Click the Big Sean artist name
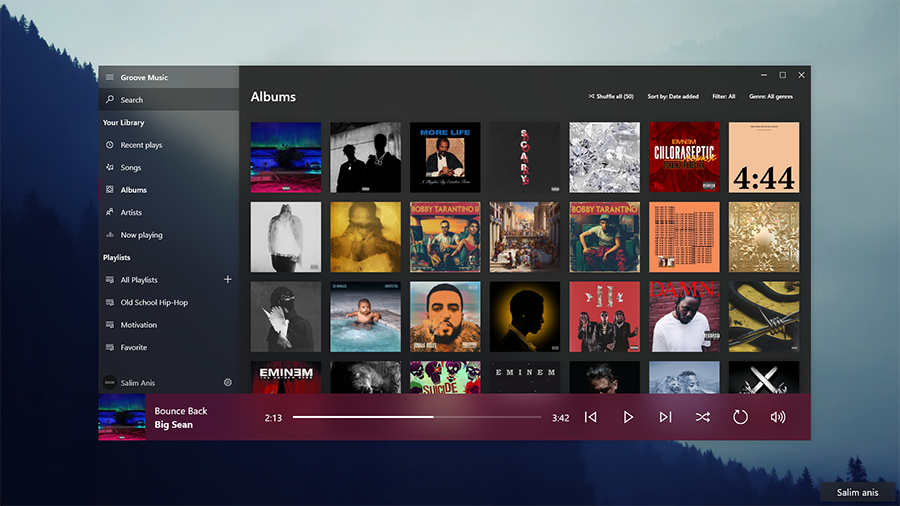The height and width of the screenshot is (506, 900). (173, 425)
